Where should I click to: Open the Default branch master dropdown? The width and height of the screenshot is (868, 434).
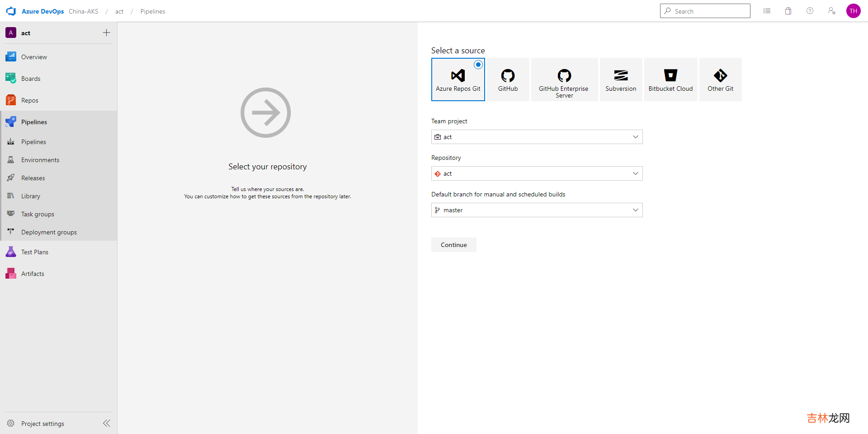tap(537, 210)
